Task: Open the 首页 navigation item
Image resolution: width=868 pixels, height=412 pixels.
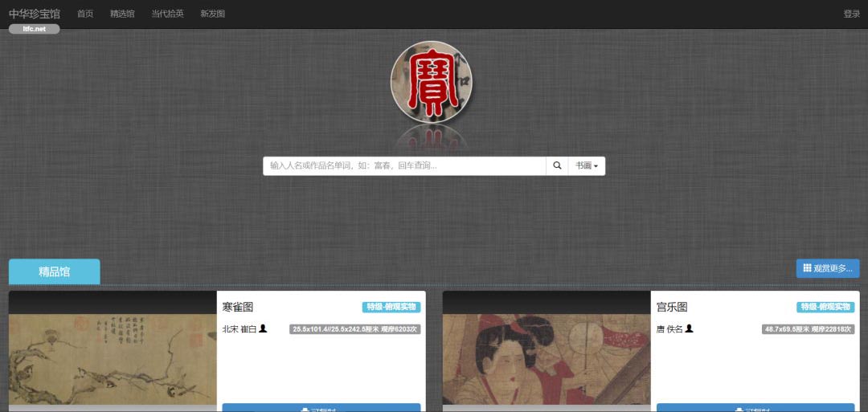Action: [x=85, y=14]
